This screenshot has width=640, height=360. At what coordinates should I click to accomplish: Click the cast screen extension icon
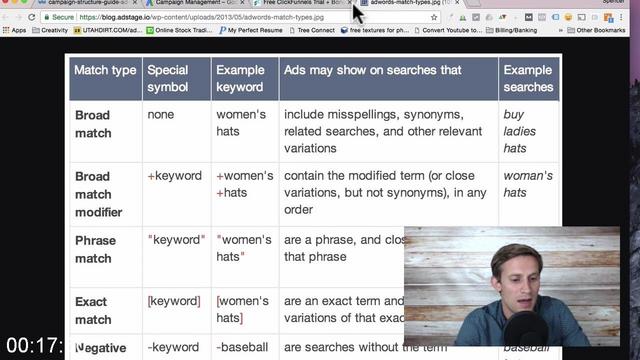582,17
